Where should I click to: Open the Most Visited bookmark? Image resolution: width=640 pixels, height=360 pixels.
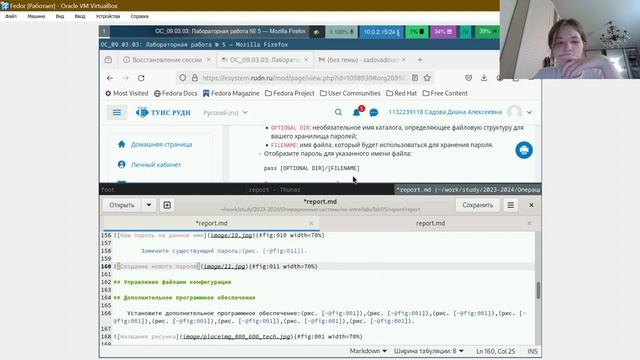[127, 93]
